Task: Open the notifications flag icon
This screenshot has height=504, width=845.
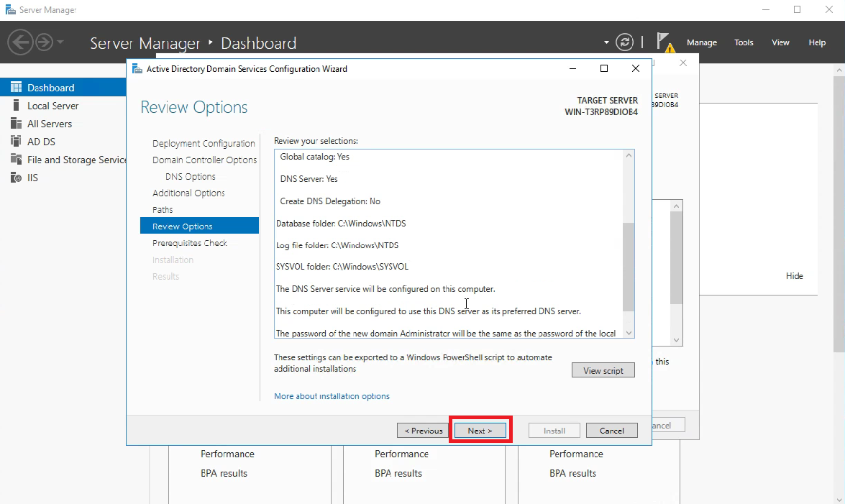Action: point(663,41)
